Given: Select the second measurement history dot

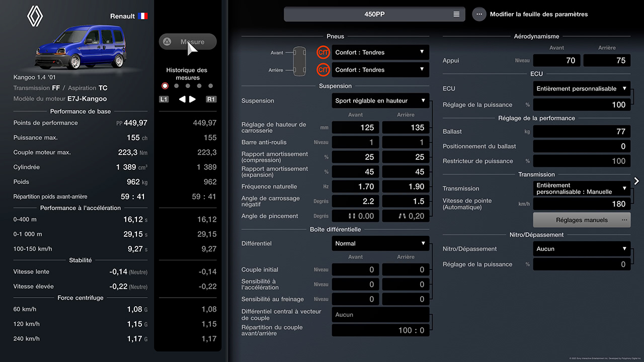Looking at the screenshot, I should coord(176,86).
